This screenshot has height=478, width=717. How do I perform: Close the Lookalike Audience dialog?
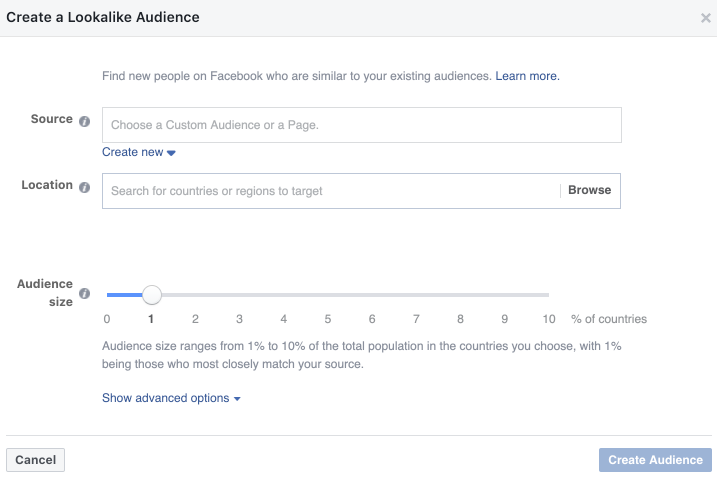[706, 18]
